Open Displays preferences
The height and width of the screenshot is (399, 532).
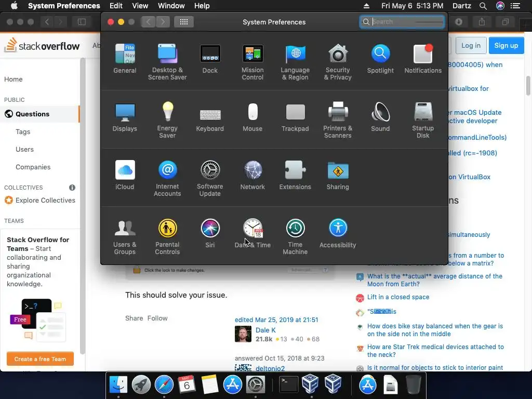point(125,117)
